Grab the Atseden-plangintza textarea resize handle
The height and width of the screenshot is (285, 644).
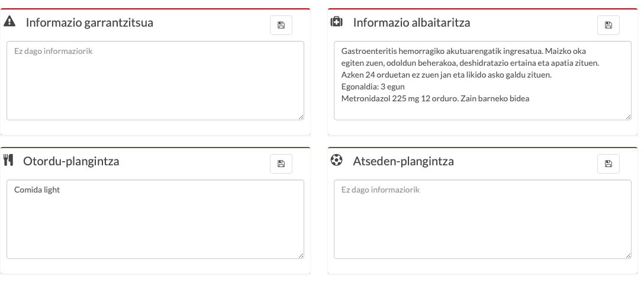pos(629,256)
